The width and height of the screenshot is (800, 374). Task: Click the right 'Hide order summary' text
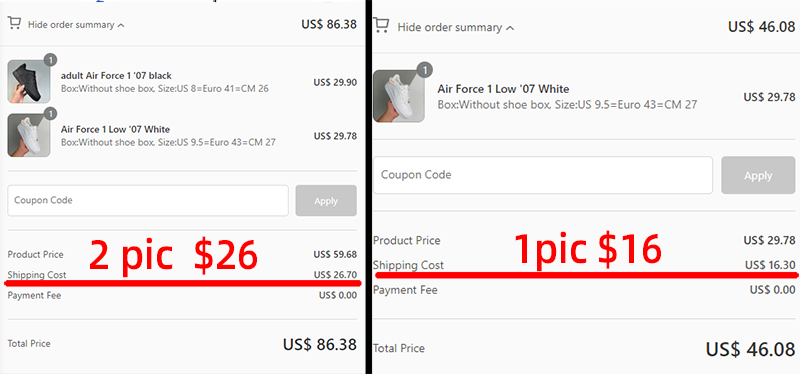point(449,28)
